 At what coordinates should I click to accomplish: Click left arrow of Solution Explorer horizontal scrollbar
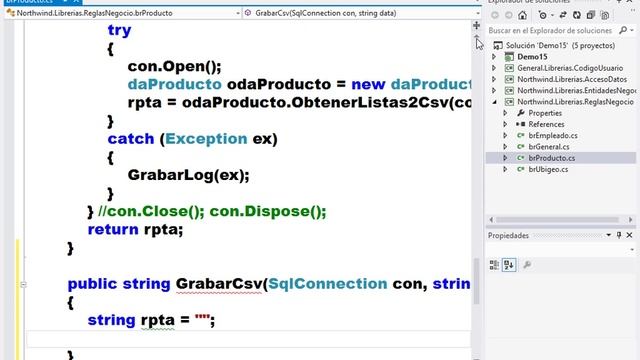491,220
